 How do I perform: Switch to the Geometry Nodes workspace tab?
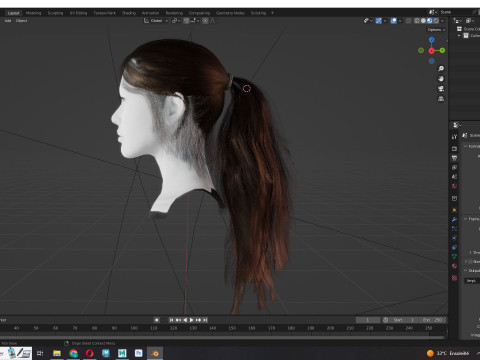(230, 13)
